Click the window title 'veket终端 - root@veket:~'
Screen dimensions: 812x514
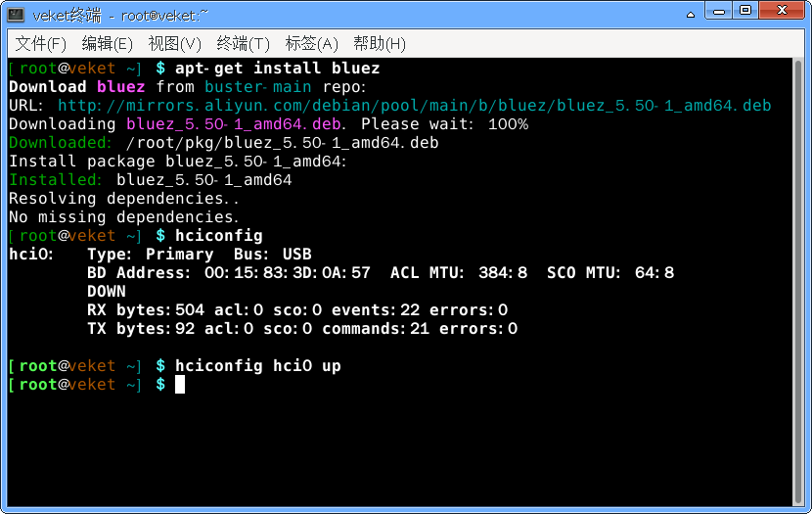(120, 16)
